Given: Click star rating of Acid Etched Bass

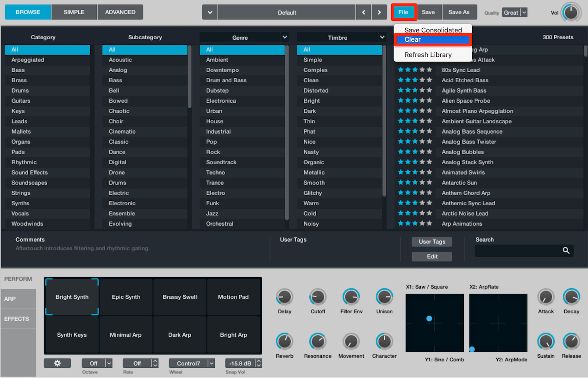Looking at the screenshot, I should click(x=415, y=80).
